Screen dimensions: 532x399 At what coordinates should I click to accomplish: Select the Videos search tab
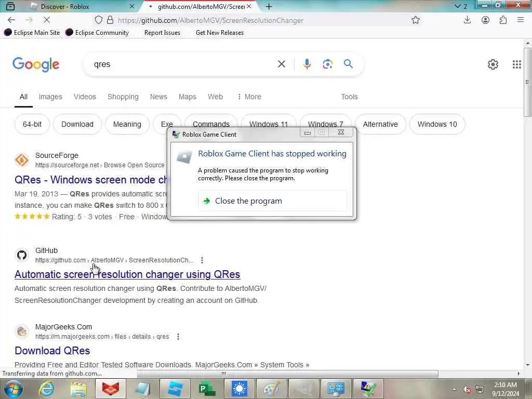85,97
